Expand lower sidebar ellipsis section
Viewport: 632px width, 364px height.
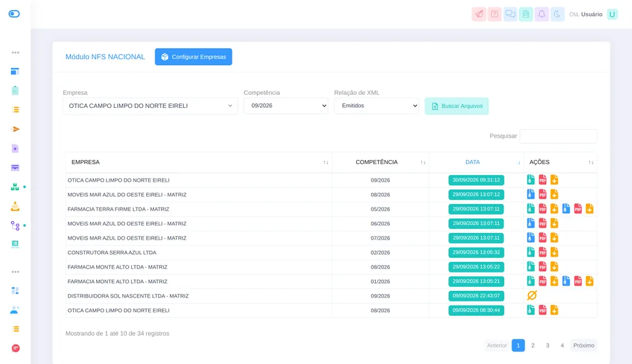coord(15,272)
